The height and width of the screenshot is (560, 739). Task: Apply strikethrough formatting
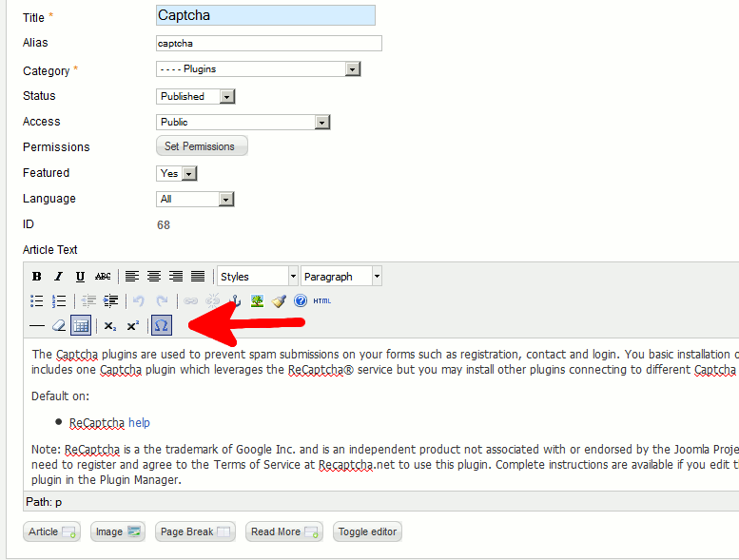click(103, 277)
